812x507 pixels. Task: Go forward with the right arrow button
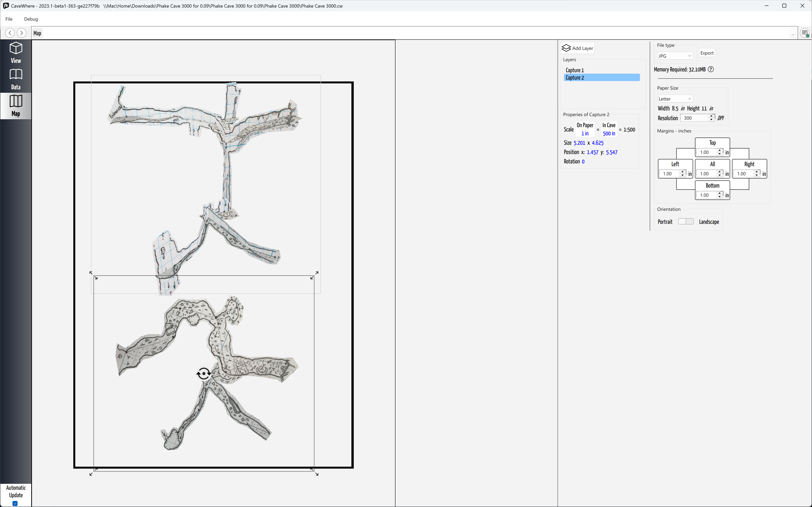[22, 33]
